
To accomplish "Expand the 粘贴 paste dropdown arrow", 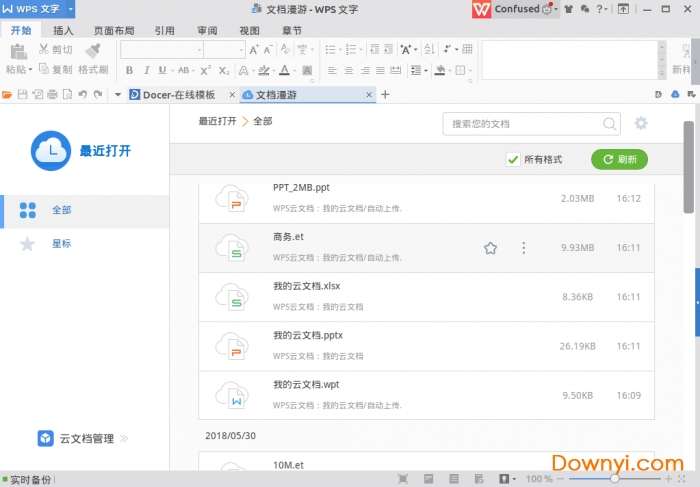I will pos(30,70).
